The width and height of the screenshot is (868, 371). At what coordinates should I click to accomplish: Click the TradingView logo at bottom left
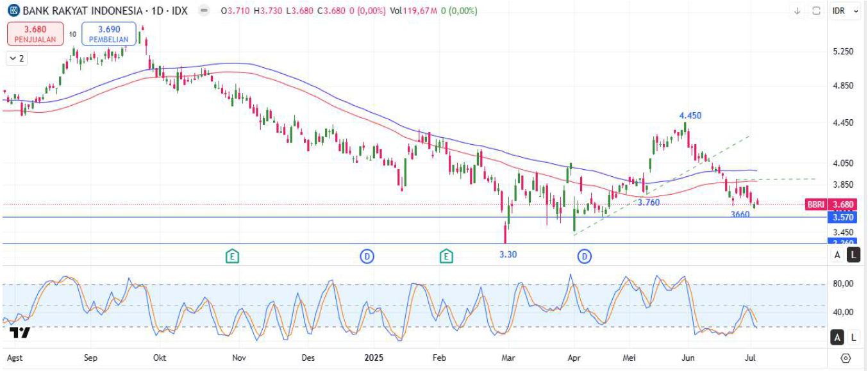click(x=20, y=332)
